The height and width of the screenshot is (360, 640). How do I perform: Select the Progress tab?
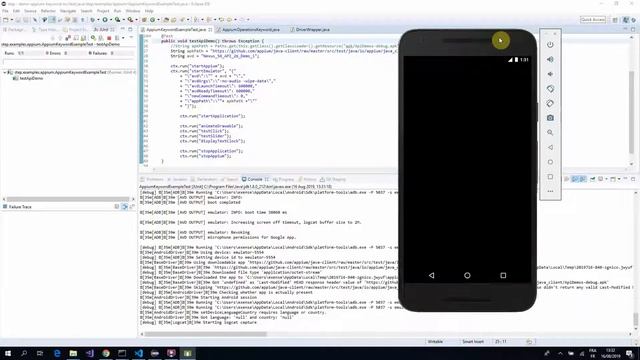[283, 179]
